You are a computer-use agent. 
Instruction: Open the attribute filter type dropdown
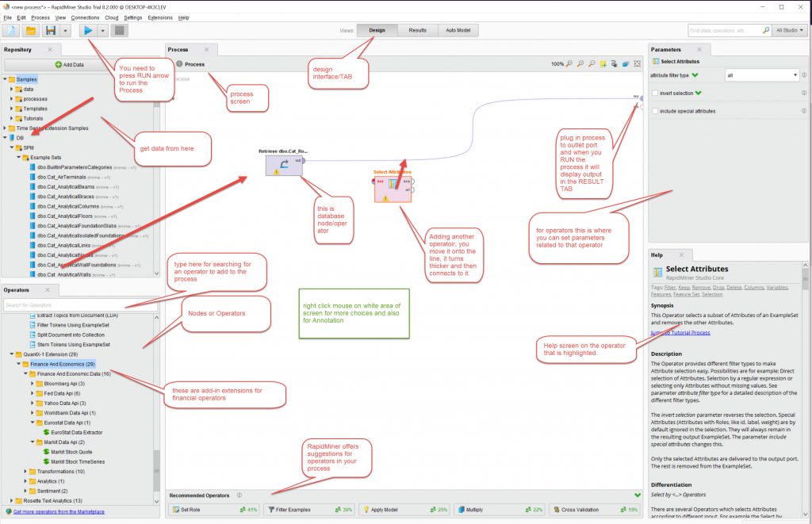pyautogui.click(x=762, y=75)
